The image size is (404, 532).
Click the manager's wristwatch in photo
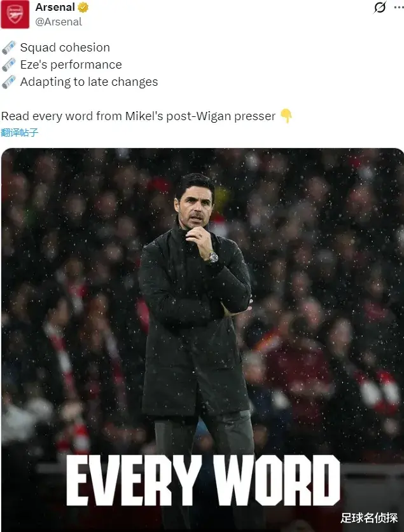[x=212, y=257]
